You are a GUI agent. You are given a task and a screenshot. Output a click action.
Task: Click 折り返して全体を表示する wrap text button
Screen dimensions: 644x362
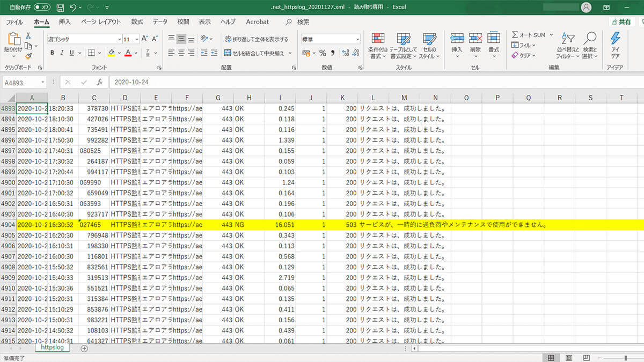click(257, 39)
